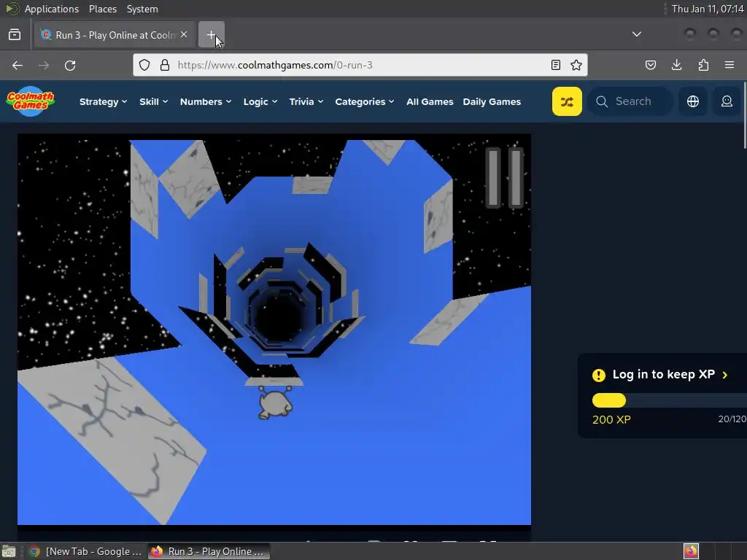The image size is (747, 560).
Task: Open the Pocket save icon
Action: (650, 65)
